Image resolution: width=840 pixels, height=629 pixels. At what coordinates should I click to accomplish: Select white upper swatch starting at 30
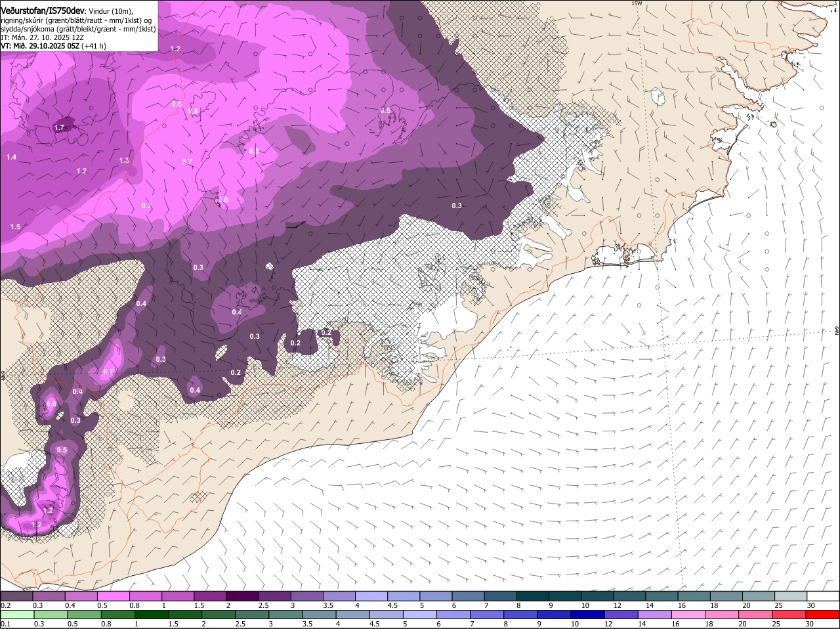point(822,596)
